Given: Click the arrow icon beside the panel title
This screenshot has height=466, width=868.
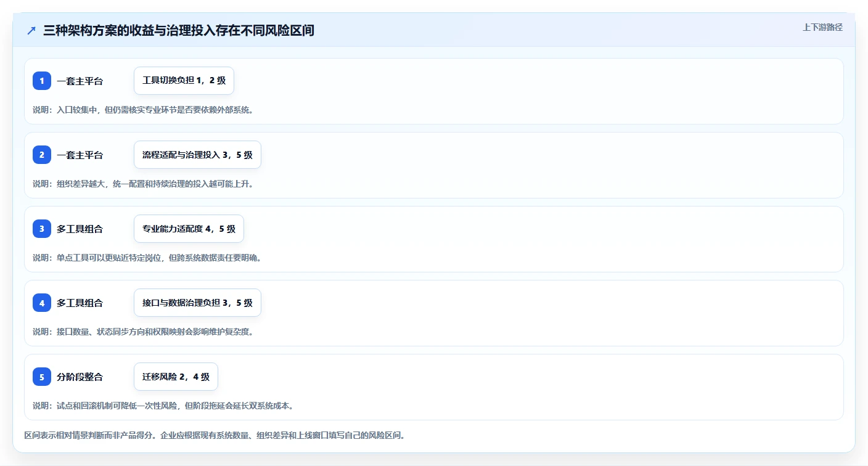Looking at the screenshot, I should pos(31,31).
